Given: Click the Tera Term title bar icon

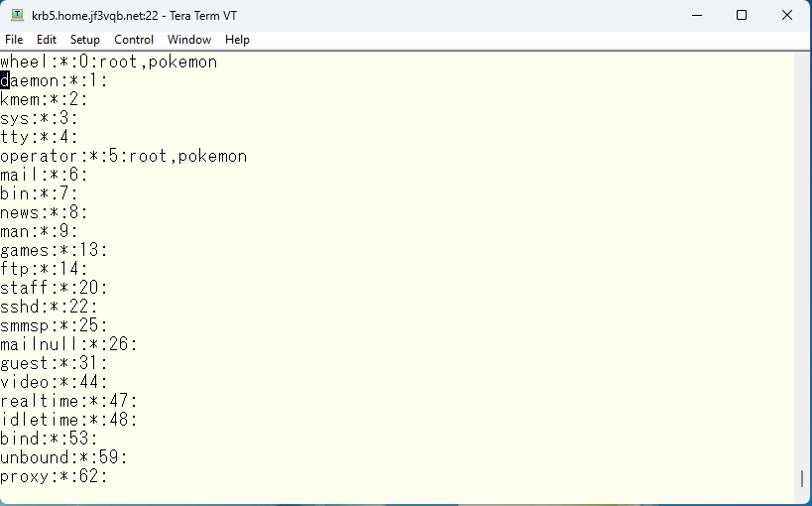Looking at the screenshot, I should pyautogui.click(x=18, y=15).
